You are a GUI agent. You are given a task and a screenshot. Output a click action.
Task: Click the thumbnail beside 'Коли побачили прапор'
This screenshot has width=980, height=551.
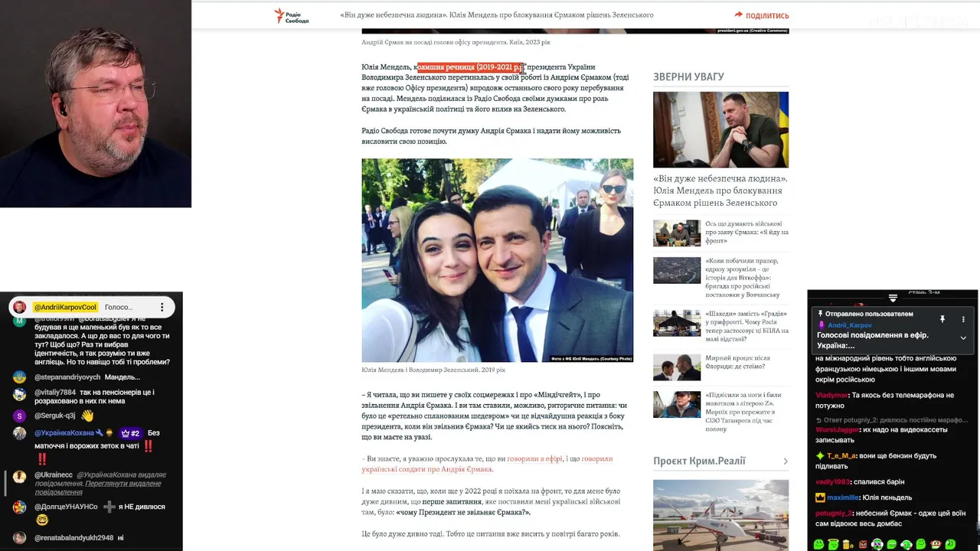(x=677, y=270)
